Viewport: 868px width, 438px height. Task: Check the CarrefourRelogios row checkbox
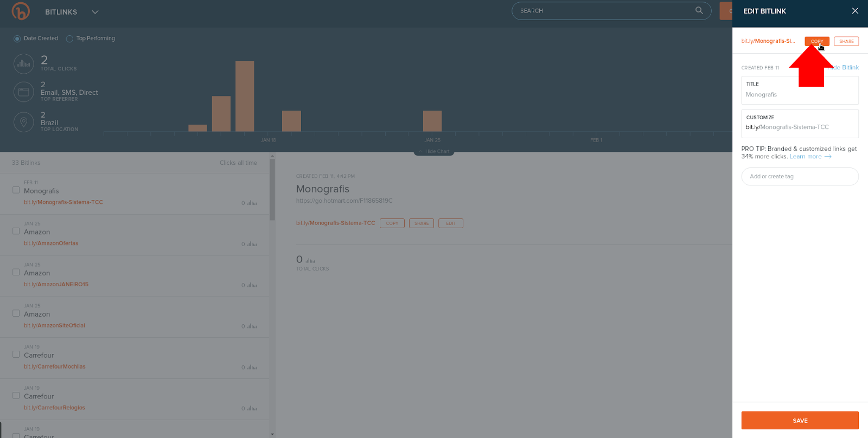(x=16, y=396)
